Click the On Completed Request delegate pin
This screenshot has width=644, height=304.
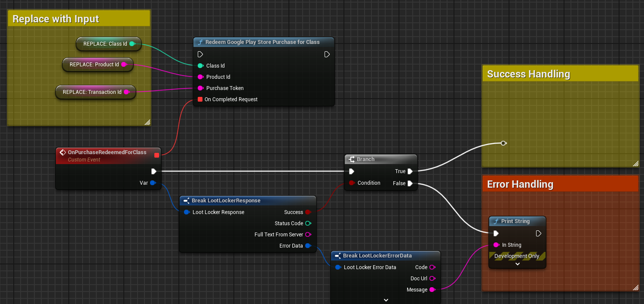pyautogui.click(x=200, y=99)
